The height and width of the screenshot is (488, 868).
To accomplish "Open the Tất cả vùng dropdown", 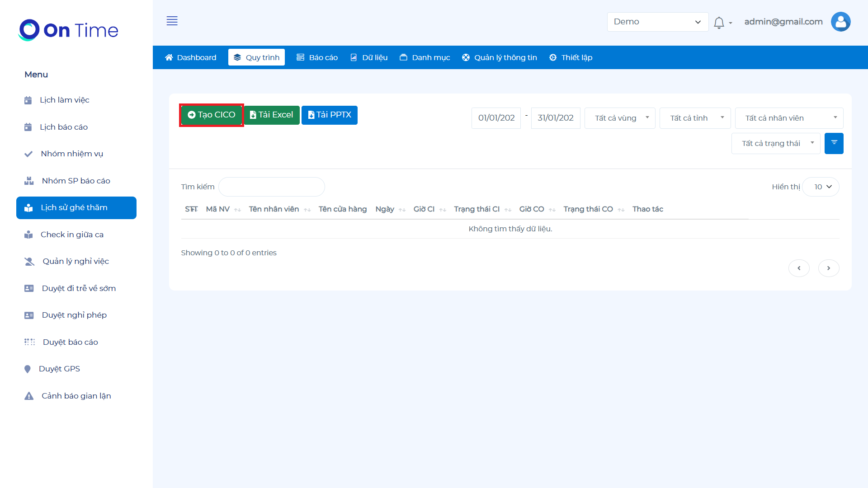I will pyautogui.click(x=619, y=118).
